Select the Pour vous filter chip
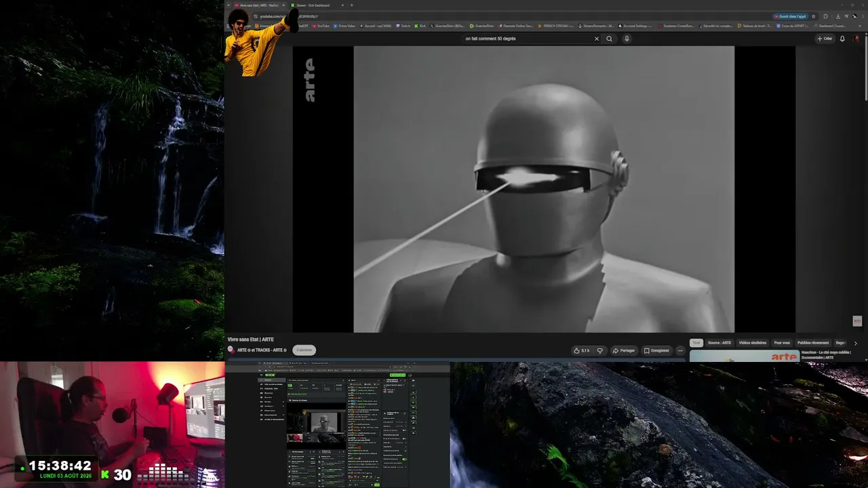868x488 pixels. click(782, 343)
